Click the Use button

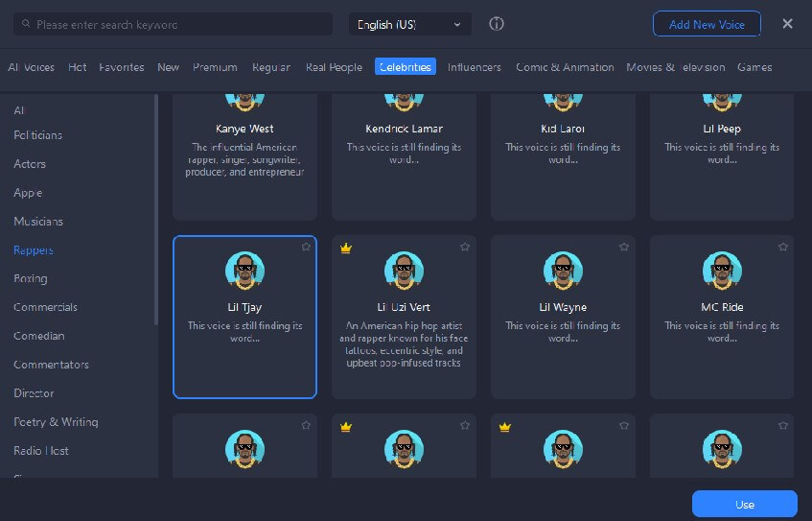click(x=745, y=504)
